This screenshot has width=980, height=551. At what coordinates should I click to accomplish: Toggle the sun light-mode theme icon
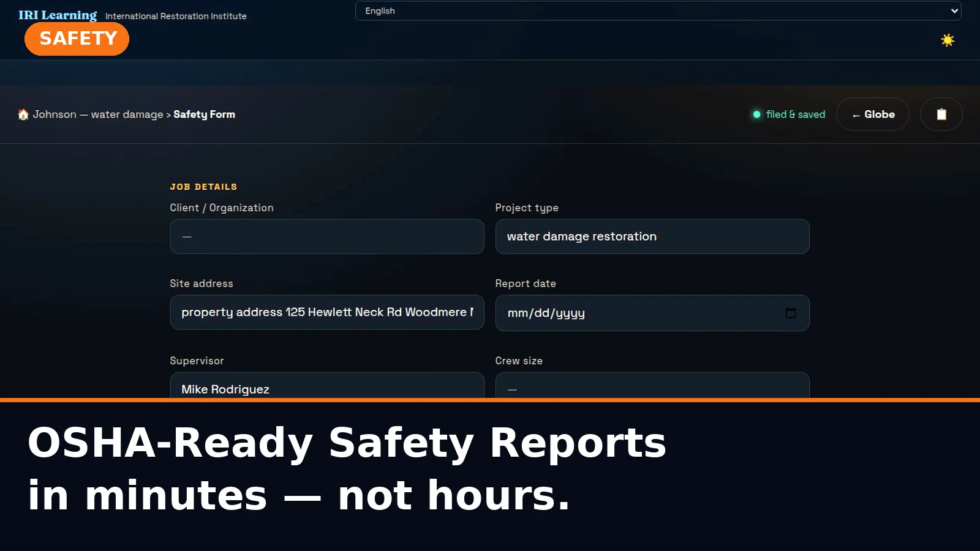pyautogui.click(x=948, y=40)
